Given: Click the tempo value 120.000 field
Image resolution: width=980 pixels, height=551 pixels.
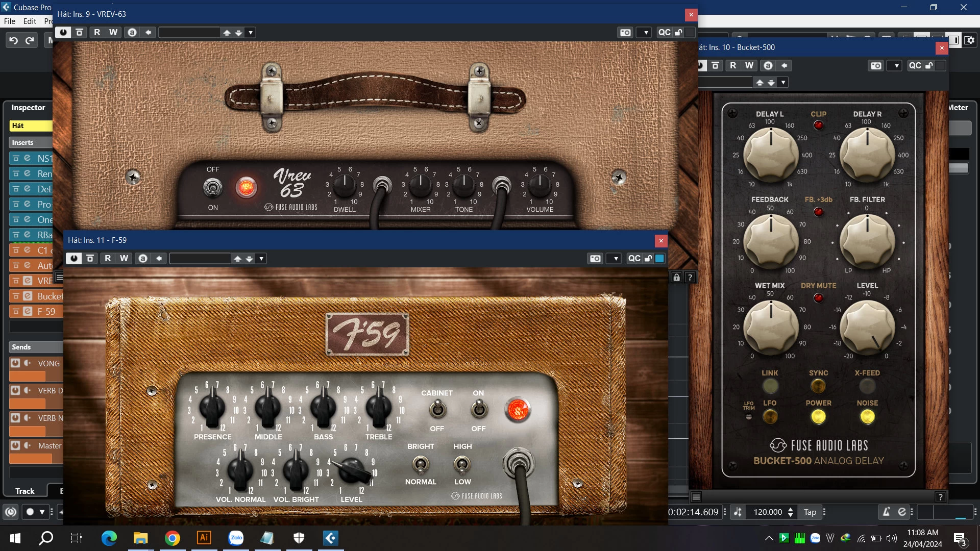Looking at the screenshot, I should pyautogui.click(x=768, y=512).
